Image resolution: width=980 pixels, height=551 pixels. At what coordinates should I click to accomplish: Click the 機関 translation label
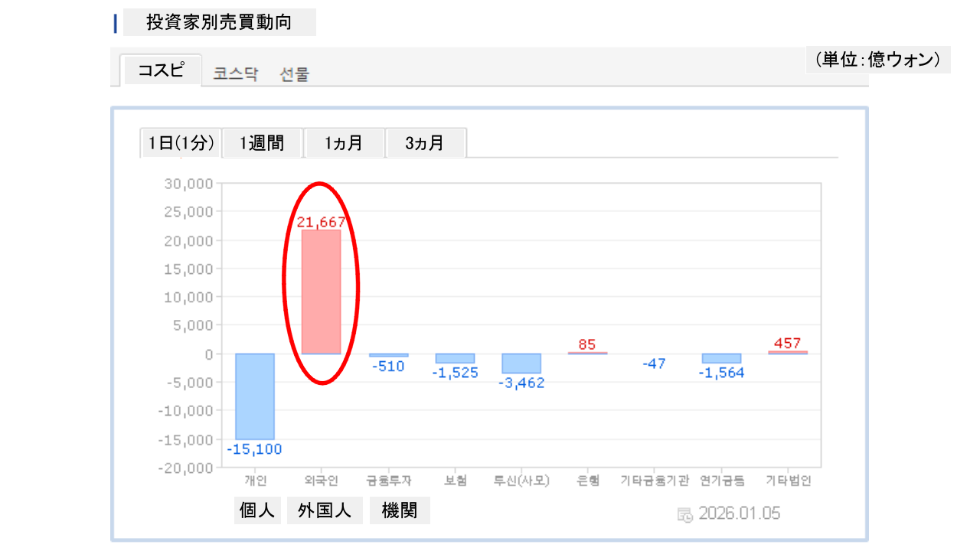click(400, 510)
